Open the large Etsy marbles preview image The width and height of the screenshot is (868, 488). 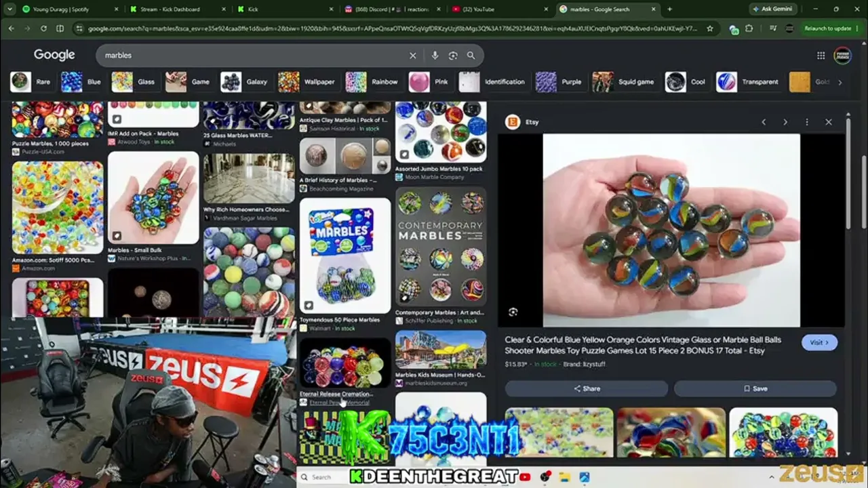tap(671, 230)
